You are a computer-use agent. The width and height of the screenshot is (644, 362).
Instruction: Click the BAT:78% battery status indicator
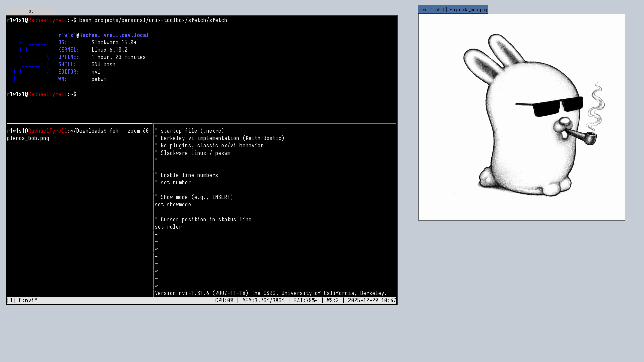point(305,300)
